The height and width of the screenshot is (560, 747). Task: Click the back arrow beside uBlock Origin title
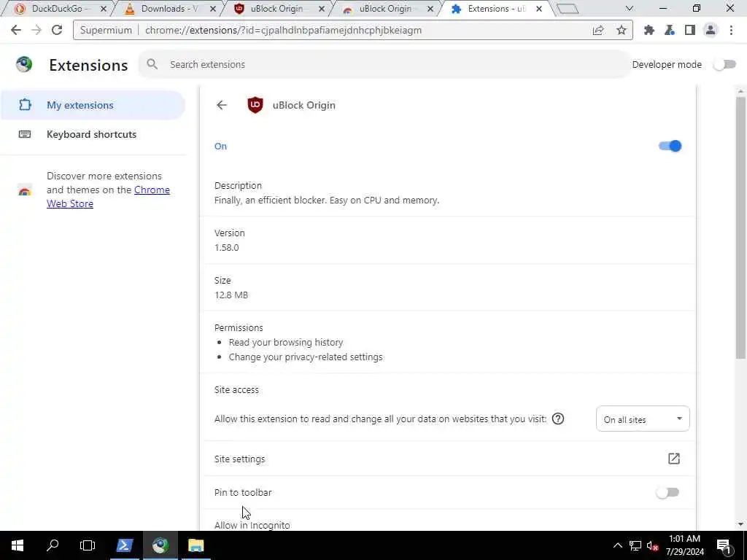point(222,105)
